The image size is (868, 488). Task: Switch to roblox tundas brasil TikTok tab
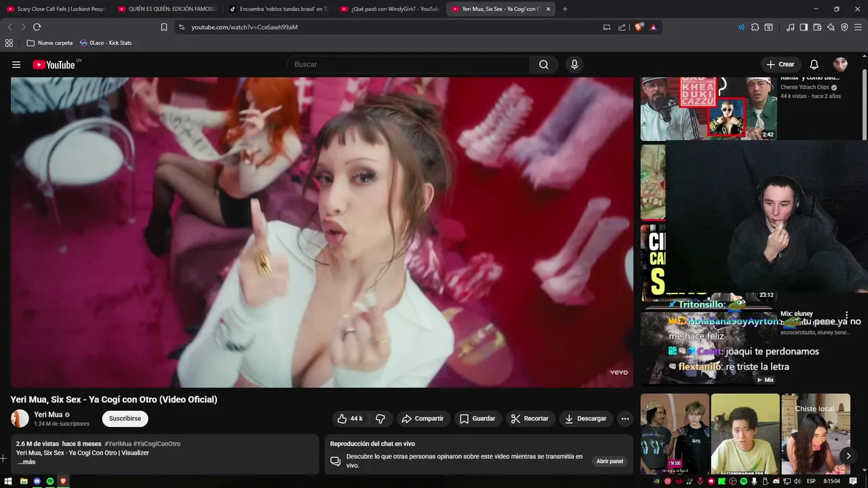point(279,9)
